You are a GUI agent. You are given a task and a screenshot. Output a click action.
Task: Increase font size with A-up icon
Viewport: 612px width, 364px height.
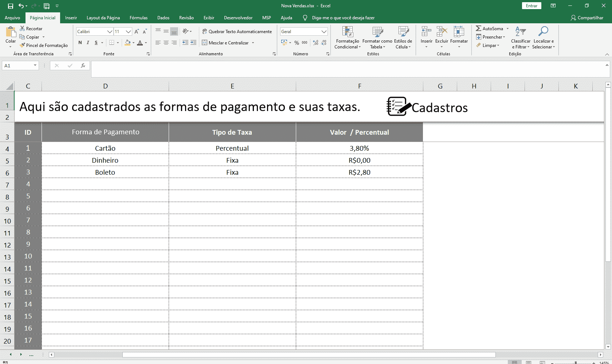[x=137, y=32]
